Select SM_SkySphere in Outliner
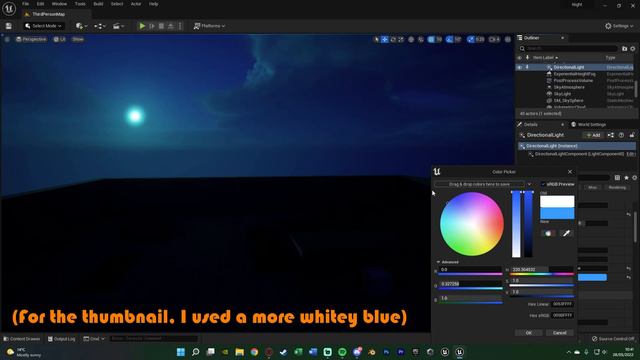 [568, 100]
